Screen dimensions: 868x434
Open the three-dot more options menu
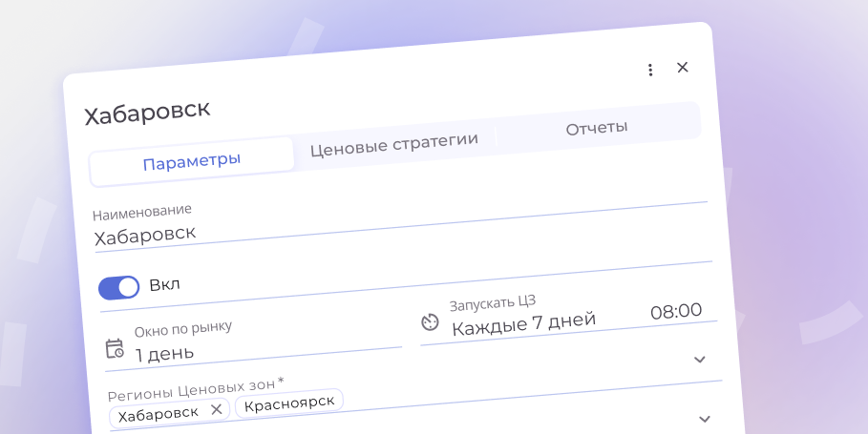click(650, 70)
